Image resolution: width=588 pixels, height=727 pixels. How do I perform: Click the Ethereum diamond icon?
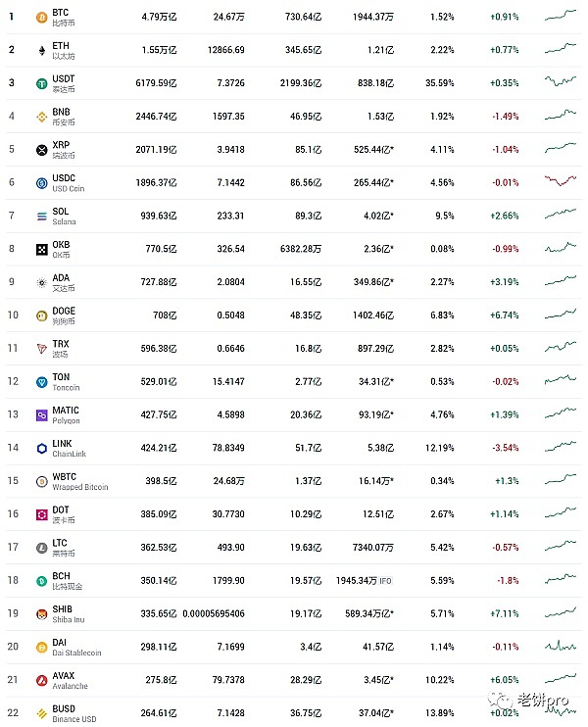click(41, 50)
